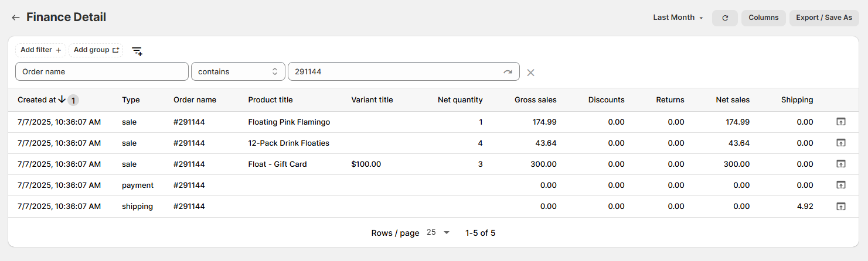This screenshot has width=868, height=261.
Task: Click the back arrow beside Finance Detail
Action: point(16,18)
